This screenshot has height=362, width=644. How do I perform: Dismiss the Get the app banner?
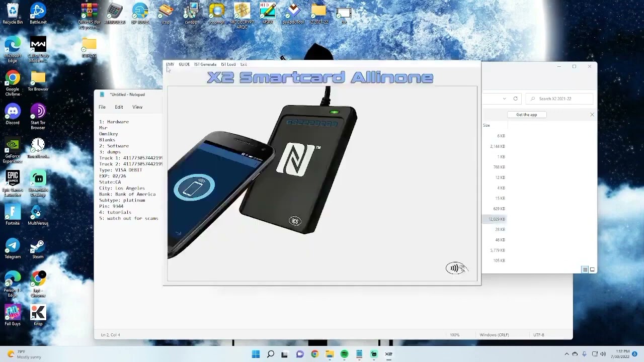coord(592,115)
